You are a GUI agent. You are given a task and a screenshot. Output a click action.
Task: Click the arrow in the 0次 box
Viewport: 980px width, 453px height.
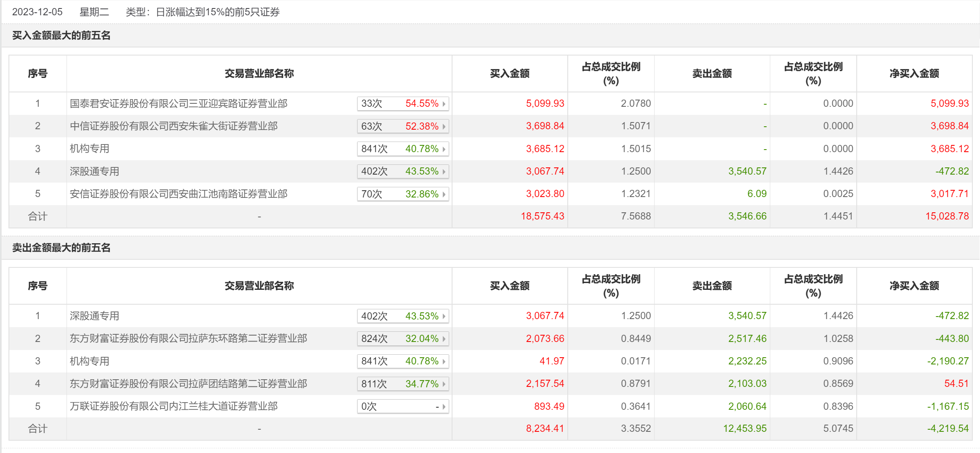pyautogui.click(x=444, y=406)
